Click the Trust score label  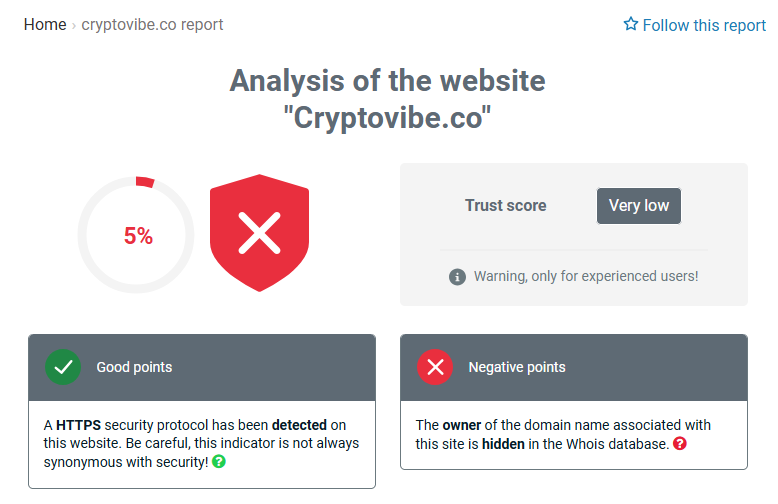click(506, 205)
